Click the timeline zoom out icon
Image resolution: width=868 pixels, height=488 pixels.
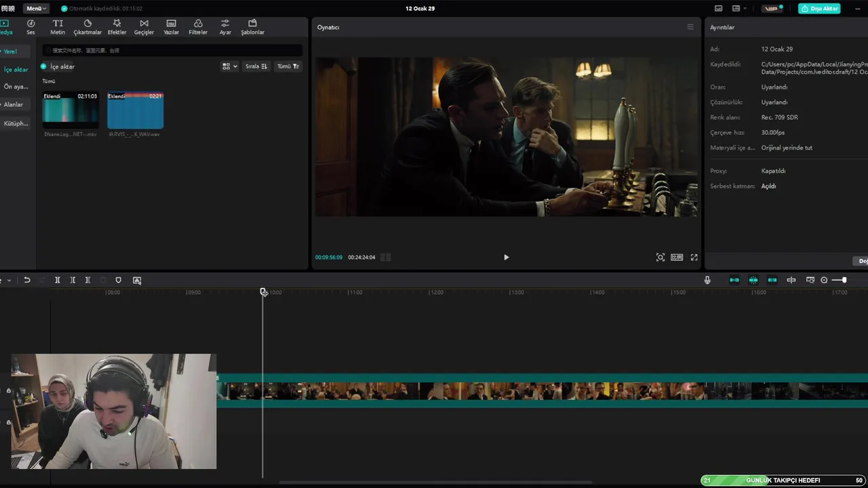[x=824, y=280]
